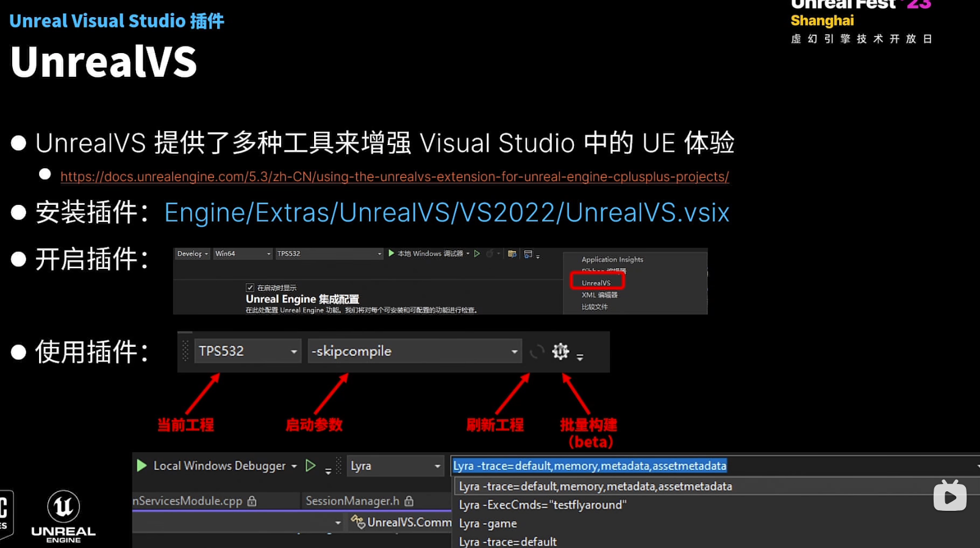
Task: Switch to nServicesModule.cpp tab
Action: (188, 501)
